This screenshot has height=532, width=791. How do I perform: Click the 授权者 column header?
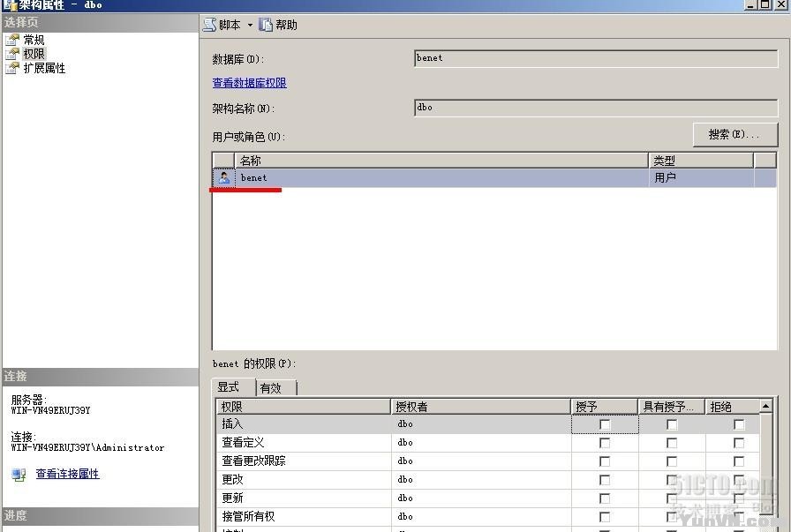[481, 407]
